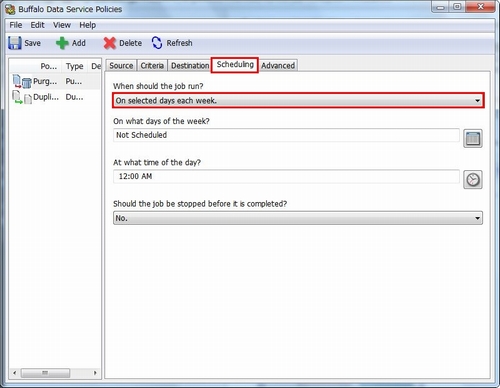The height and width of the screenshot is (388, 500).
Task: Click the blue Refresh arrows icon
Action: tap(157, 43)
